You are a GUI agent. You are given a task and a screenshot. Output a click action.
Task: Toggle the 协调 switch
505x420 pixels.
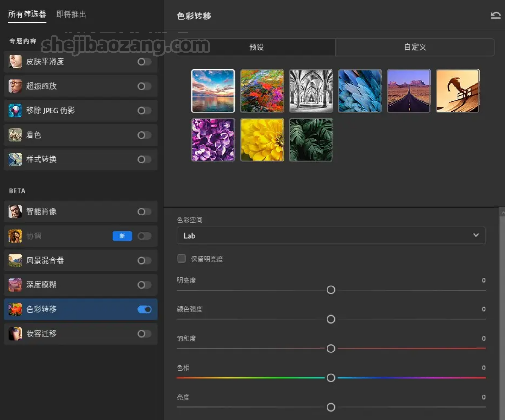(145, 236)
